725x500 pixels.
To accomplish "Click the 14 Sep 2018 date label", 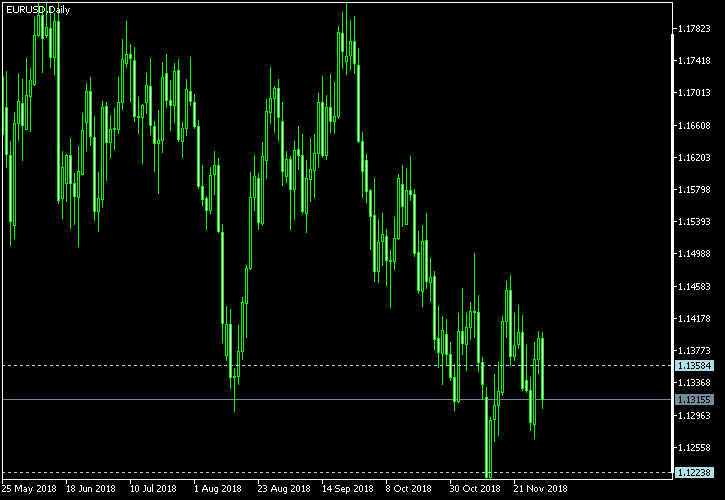I will coord(348,488).
